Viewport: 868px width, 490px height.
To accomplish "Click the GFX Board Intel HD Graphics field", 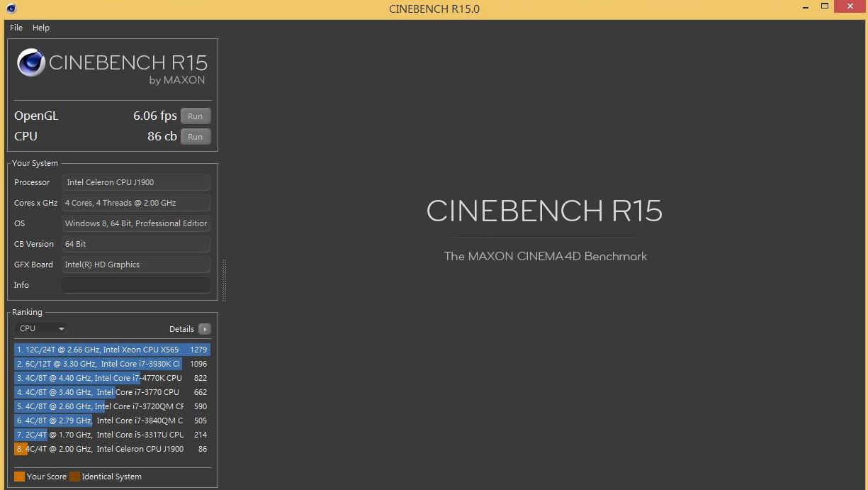I will (x=136, y=265).
